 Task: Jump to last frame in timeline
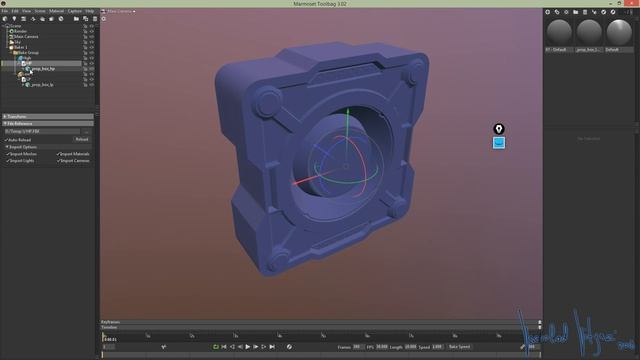pyautogui.click(x=272, y=347)
